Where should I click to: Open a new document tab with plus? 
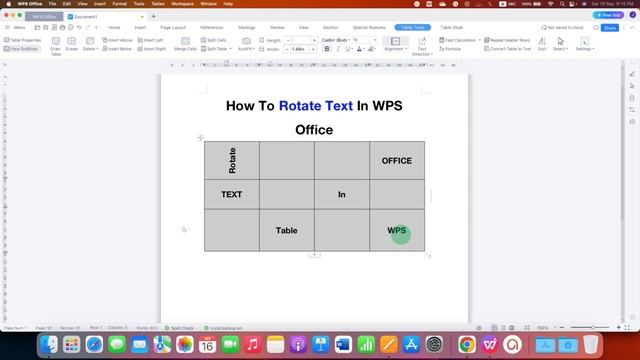(153, 17)
